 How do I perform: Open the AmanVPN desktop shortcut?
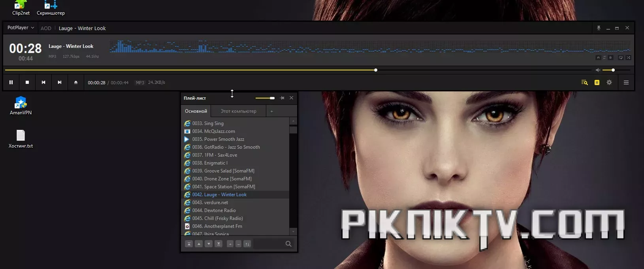click(x=21, y=106)
